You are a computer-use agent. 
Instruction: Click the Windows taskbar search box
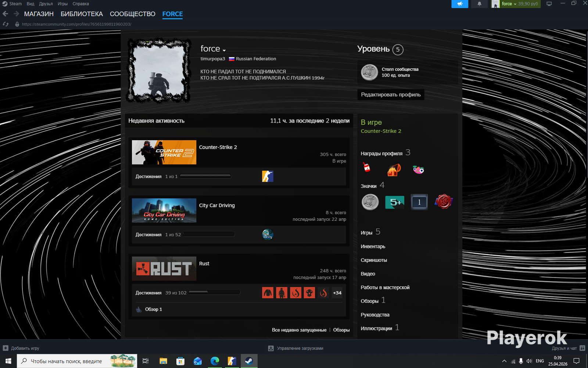(x=77, y=361)
